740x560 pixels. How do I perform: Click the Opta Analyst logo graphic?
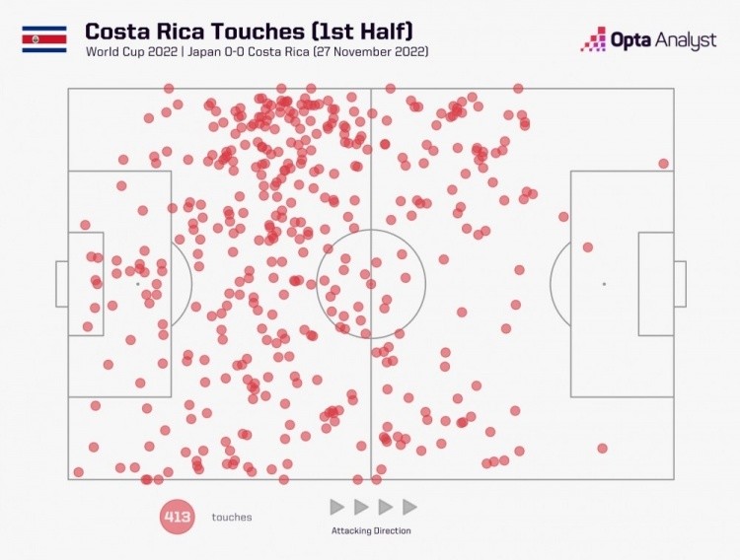point(593,39)
